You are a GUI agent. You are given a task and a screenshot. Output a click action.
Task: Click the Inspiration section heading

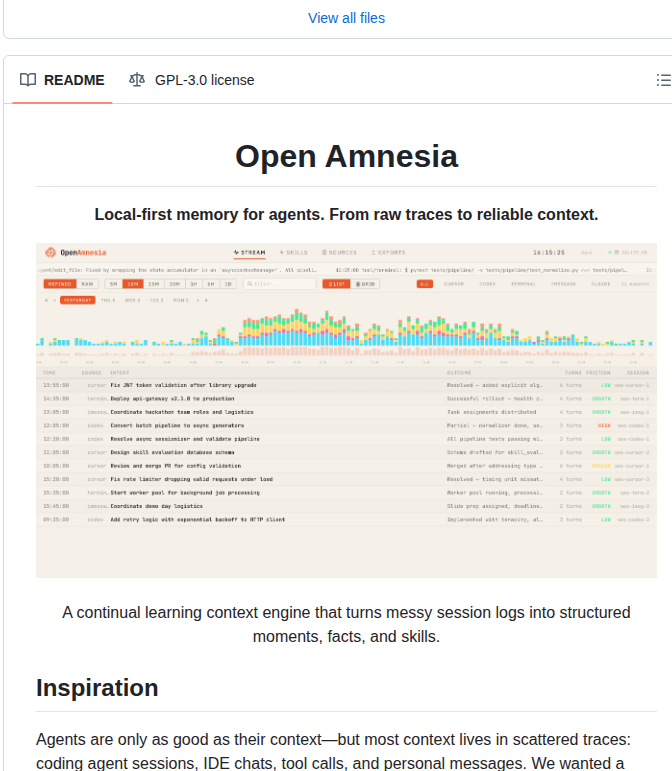click(x=97, y=687)
